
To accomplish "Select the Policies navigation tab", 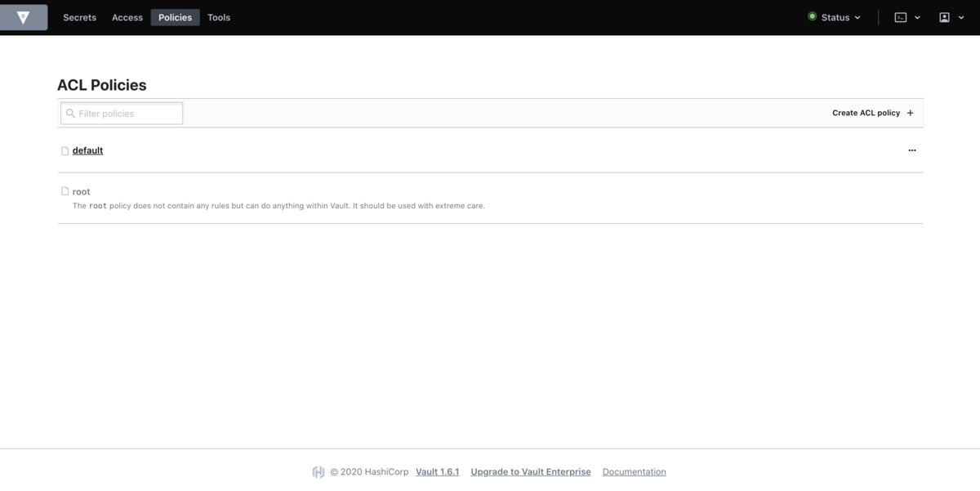I will (x=176, y=17).
